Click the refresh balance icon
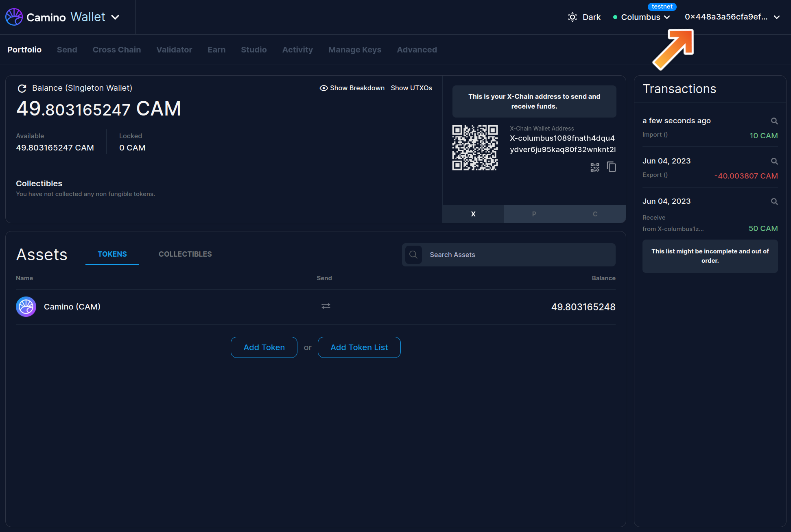Image resolution: width=791 pixels, height=532 pixels. pyautogui.click(x=22, y=88)
